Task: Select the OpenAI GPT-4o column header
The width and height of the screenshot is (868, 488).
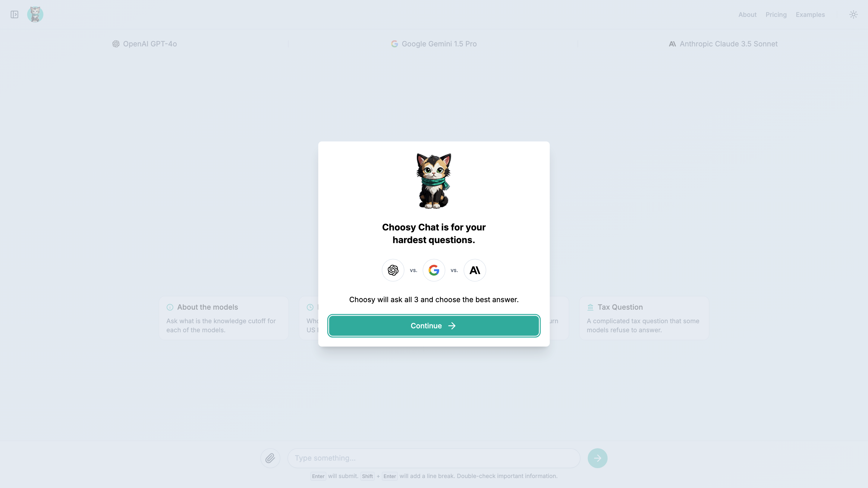Action: (x=144, y=44)
